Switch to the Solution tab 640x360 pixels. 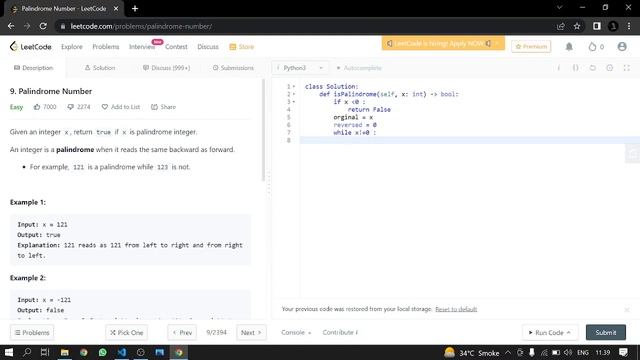(100, 68)
